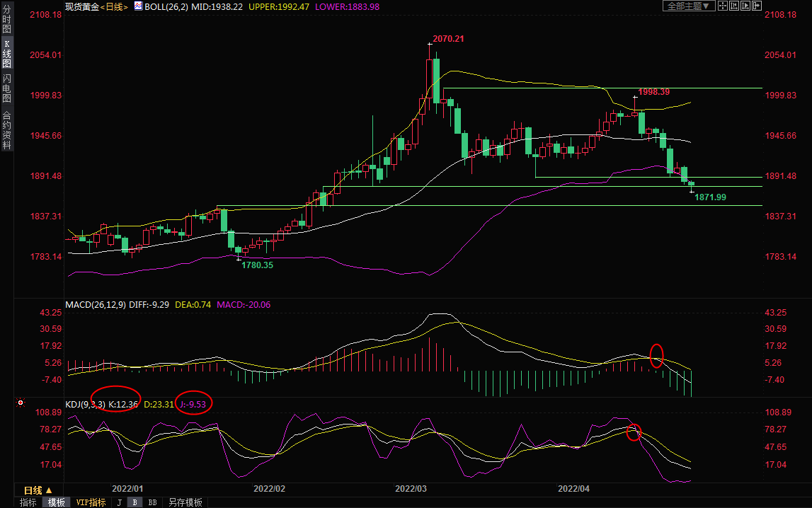
Task: Click the red circled MACD crossover marker
Action: [656, 355]
